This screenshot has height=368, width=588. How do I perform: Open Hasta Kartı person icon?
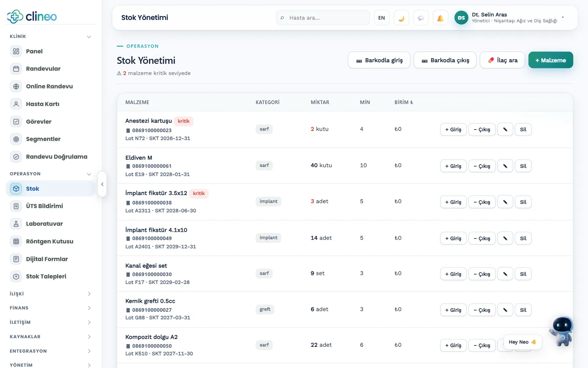click(16, 104)
